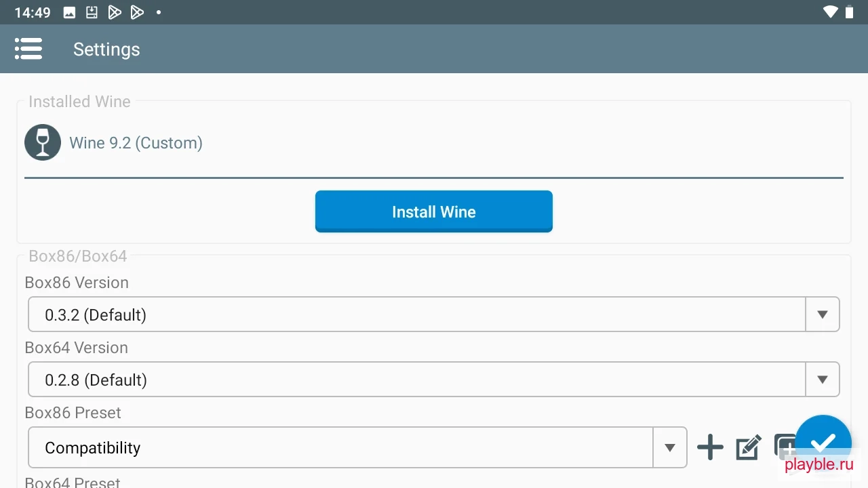The height and width of the screenshot is (488, 868).
Task: Open the Box64 Version dropdown
Action: 434,380
